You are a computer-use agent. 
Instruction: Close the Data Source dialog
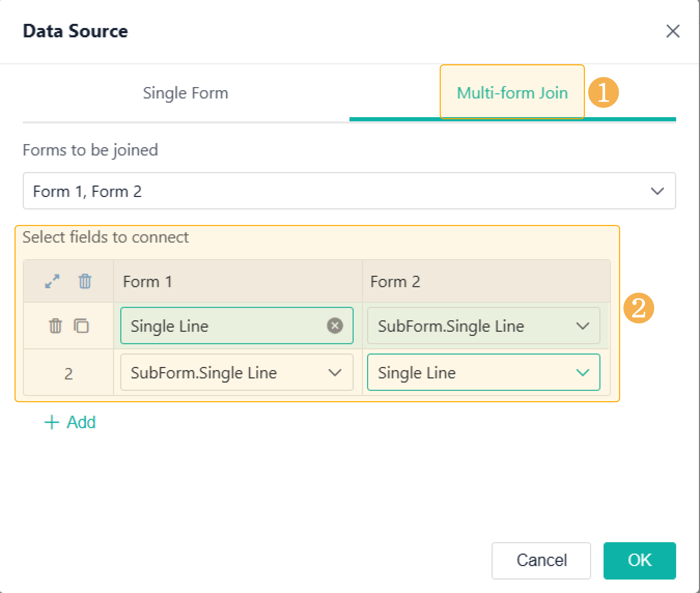(673, 31)
